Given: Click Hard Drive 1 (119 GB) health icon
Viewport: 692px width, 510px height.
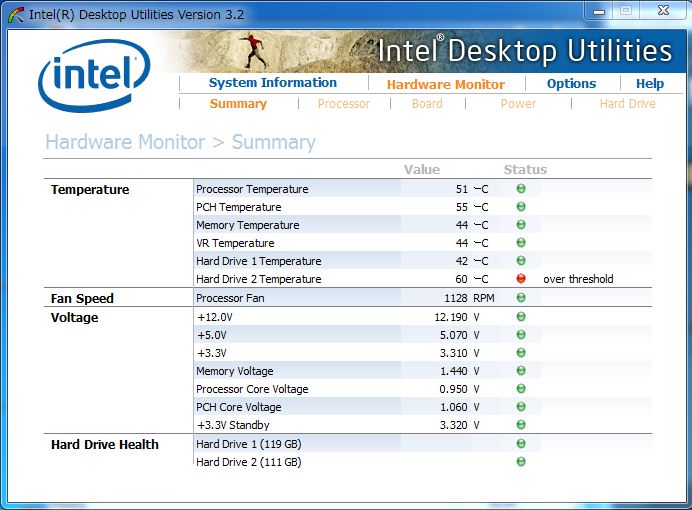Looking at the screenshot, I should 521,444.
